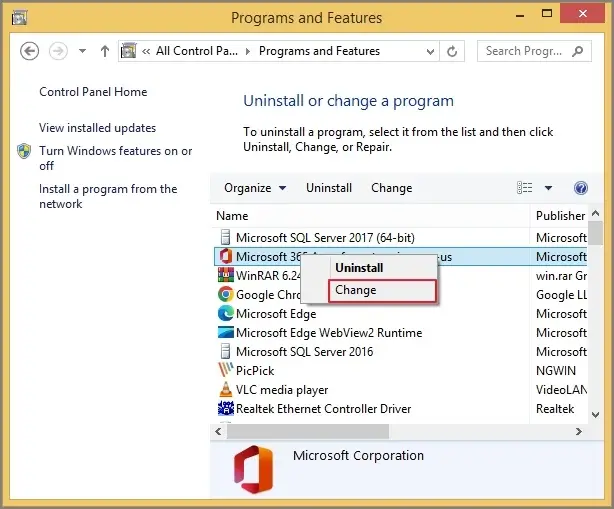Click the Microsoft 365 Office icon in list
614x509 pixels.
point(226,256)
